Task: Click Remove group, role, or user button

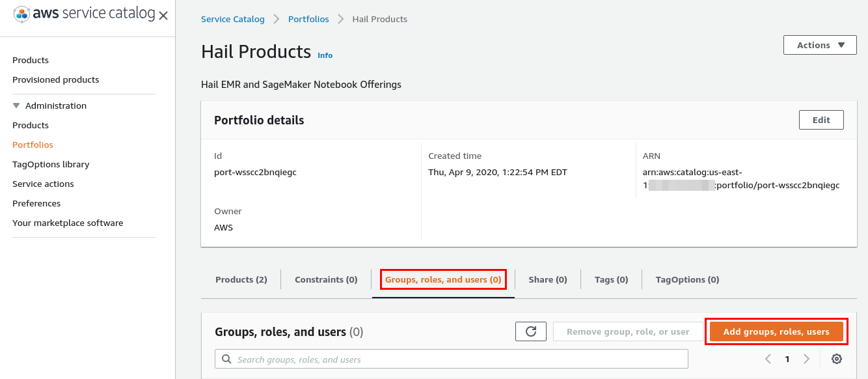Action: (x=628, y=331)
